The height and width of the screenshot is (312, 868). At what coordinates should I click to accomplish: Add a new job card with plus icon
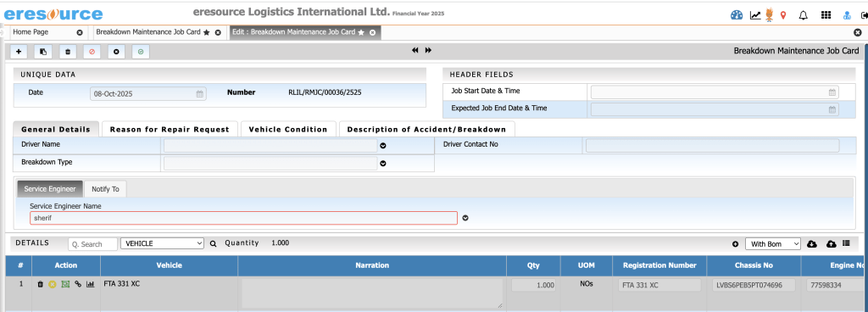click(x=19, y=52)
